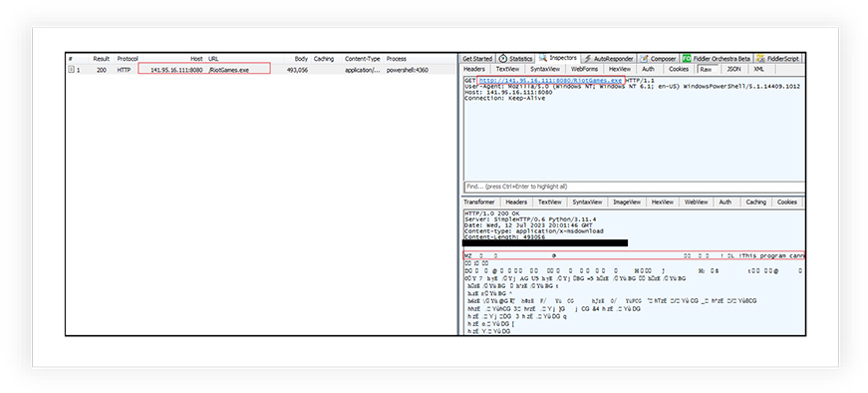Viewport: 868px width, 393px height.
Task: Select the Transformer response tab
Action: 478,202
